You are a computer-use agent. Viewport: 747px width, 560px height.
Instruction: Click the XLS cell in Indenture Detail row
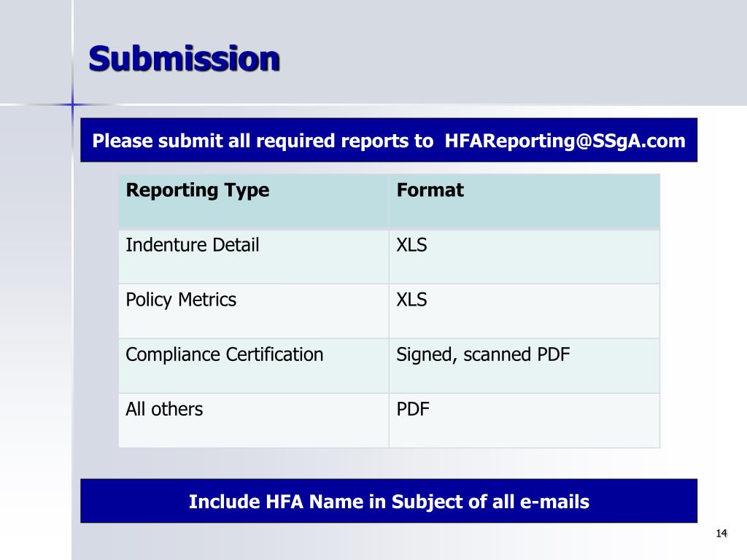pos(524,257)
